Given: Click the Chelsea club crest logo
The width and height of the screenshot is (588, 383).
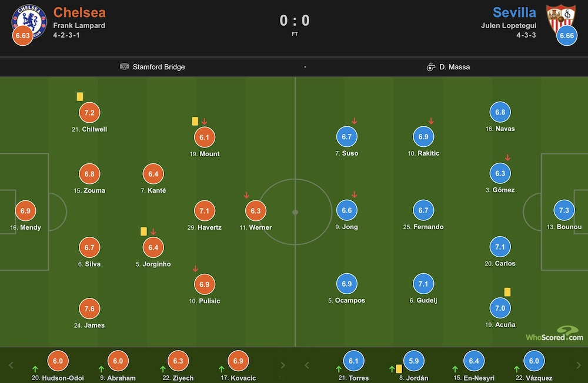Looking at the screenshot, I should tap(29, 21).
